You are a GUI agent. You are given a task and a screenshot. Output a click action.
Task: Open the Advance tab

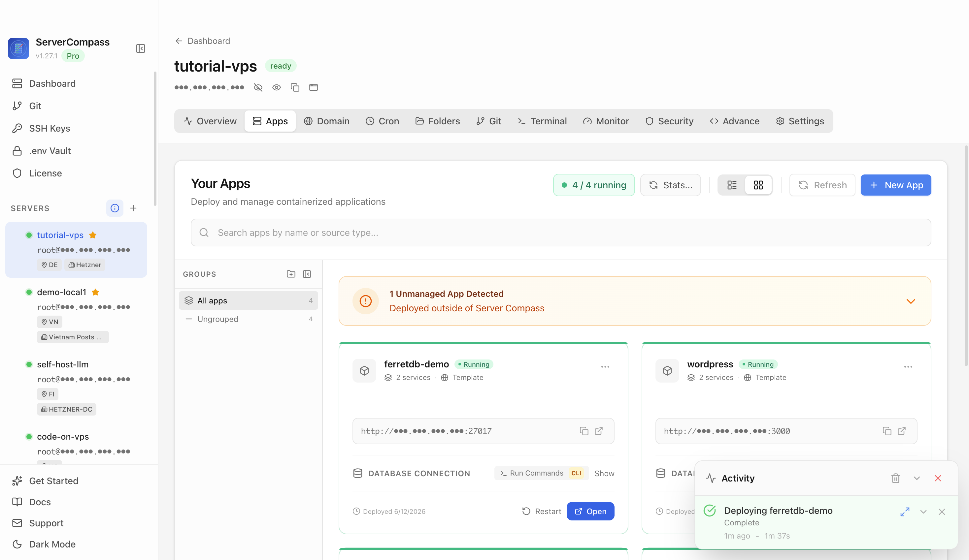click(734, 121)
